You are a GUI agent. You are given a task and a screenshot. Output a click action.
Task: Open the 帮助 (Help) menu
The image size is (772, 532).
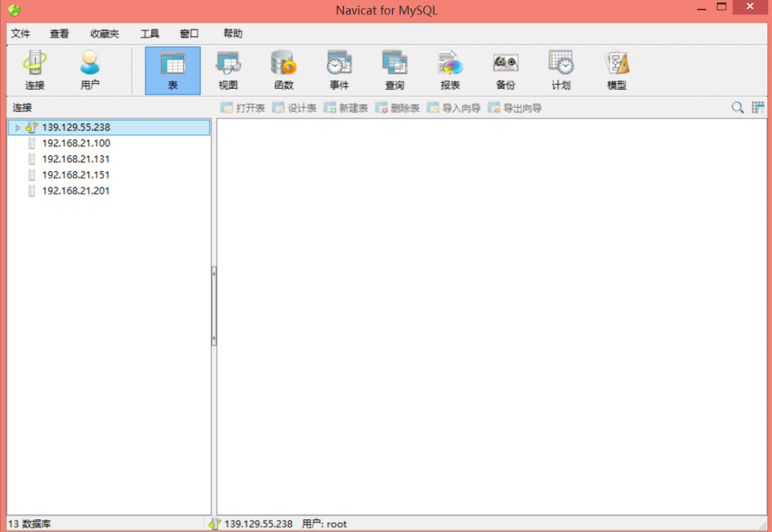[x=233, y=33]
